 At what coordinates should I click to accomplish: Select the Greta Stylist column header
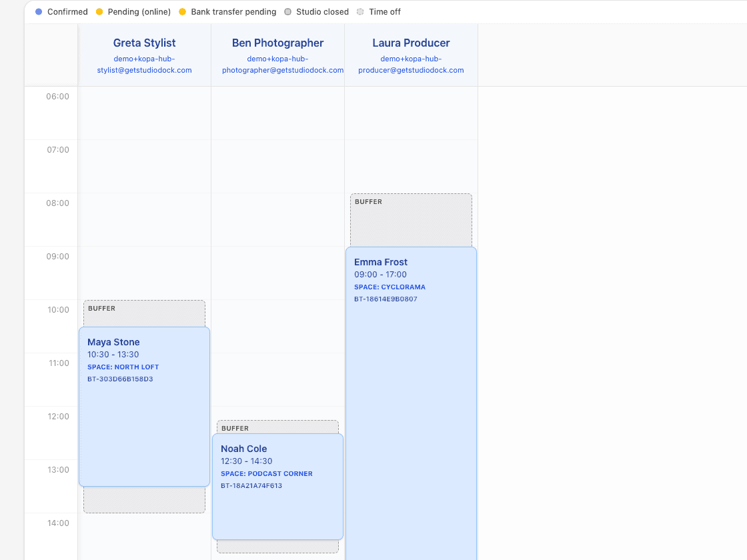pyautogui.click(x=144, y=43)
